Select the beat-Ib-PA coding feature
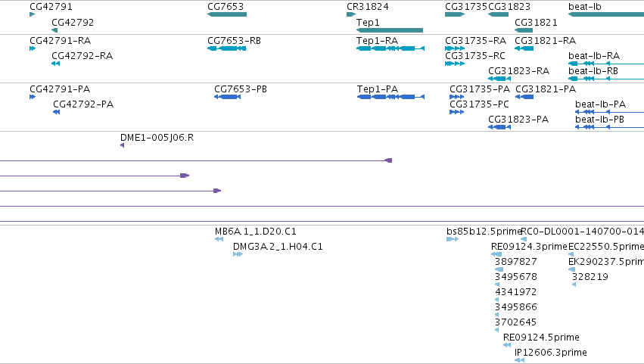Viewport: 644px width, 364px height. pos(609,112)
